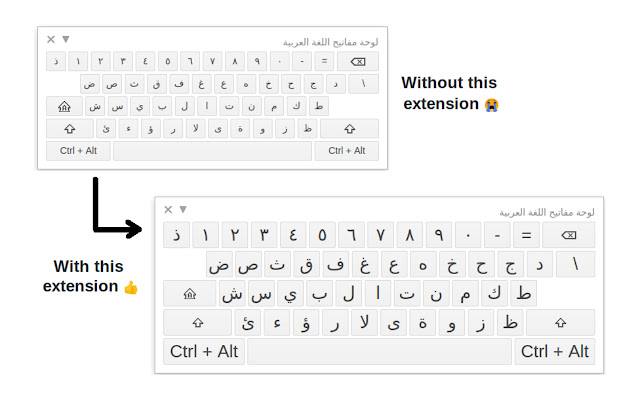Toggle Caps Lock on the larger keyboard
Screen dimensions: 640x400
(188, 294)
